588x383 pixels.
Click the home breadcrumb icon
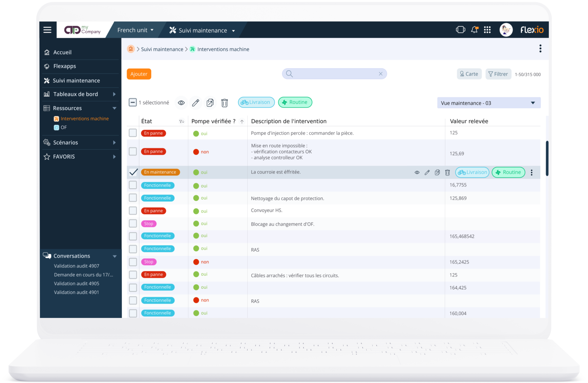(131, 49)
